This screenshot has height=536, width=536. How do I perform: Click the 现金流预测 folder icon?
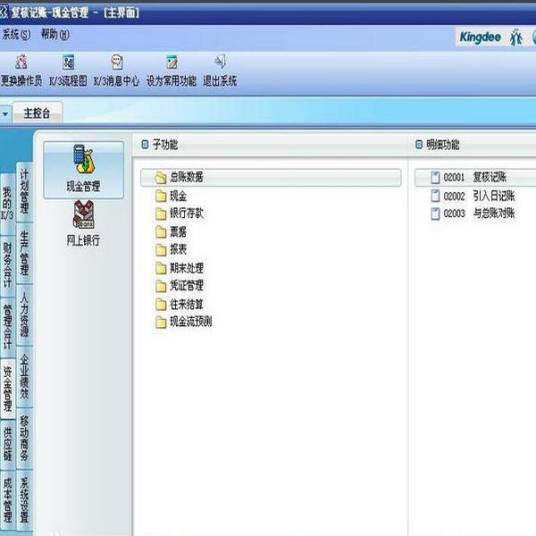(160, 322)
